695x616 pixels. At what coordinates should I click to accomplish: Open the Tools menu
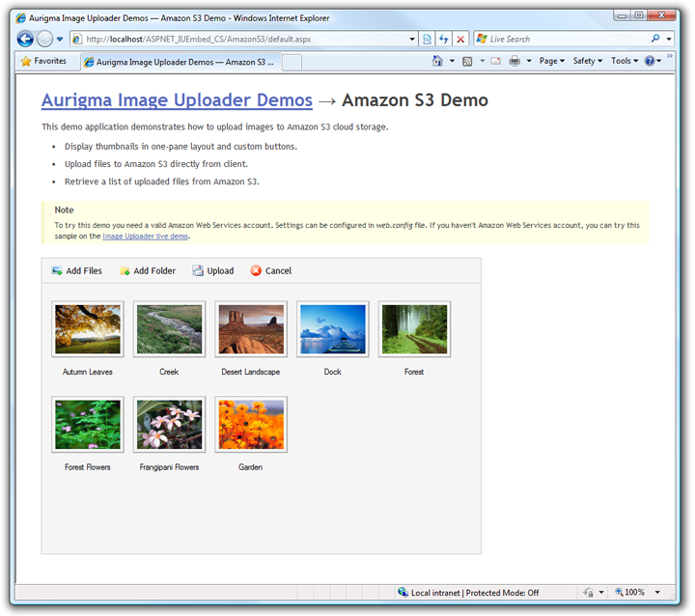[x=625, y=61]
